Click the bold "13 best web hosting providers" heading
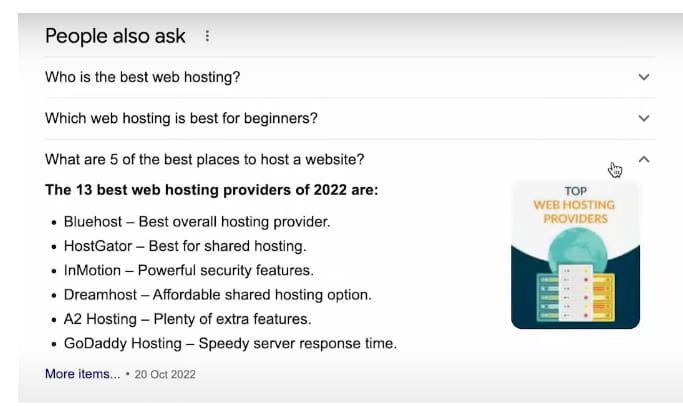Screen dimensions: 683x406 (x=212, y=190)
